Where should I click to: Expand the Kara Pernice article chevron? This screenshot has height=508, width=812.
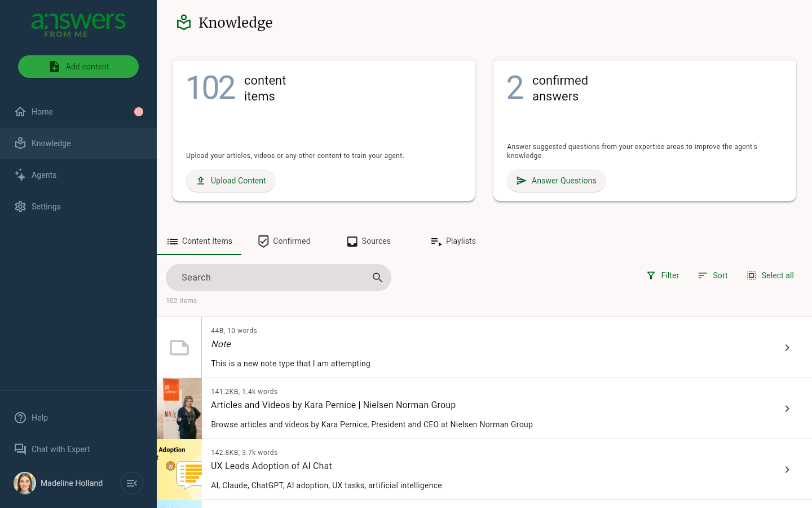point(787,409)
